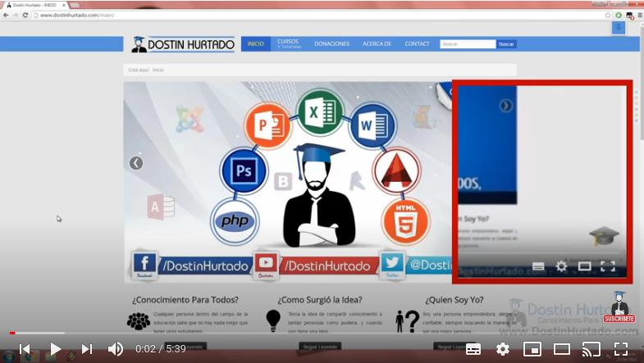Viewport: 644px width, 363px height.
Task: Open the CURSOS y Tutoriales menu
Action: (x=289, y=44)
